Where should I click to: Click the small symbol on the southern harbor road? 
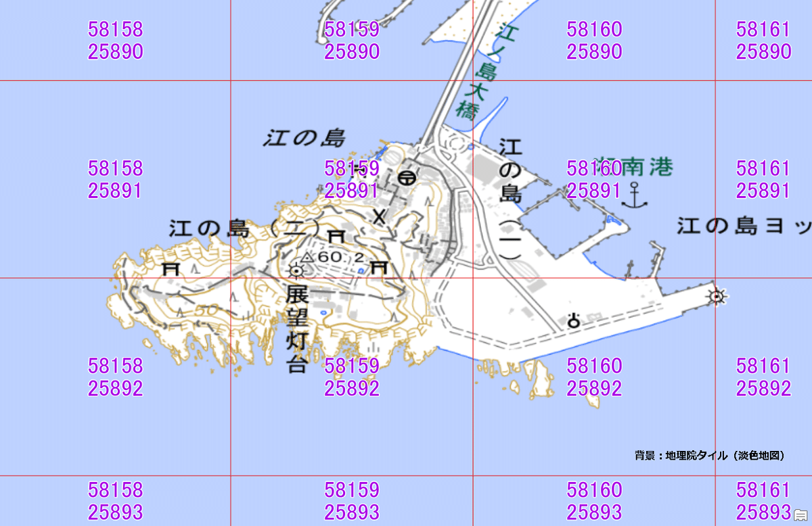pos(574,320)
